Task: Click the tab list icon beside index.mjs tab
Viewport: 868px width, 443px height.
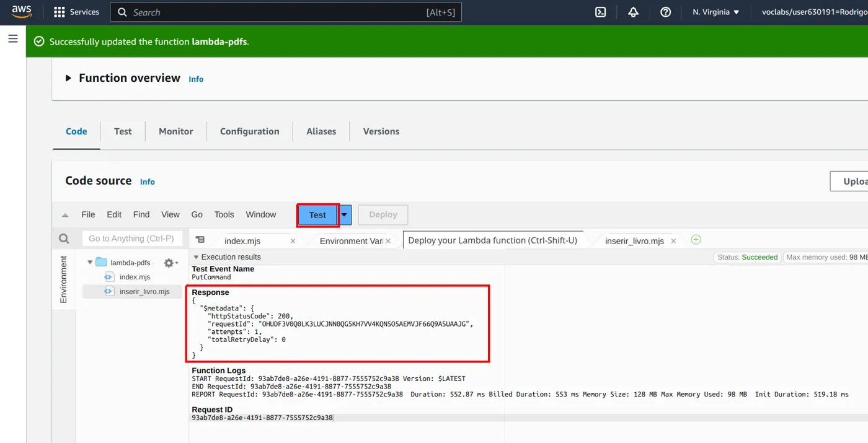Action: pyautogui.click(x=200, y=240)
